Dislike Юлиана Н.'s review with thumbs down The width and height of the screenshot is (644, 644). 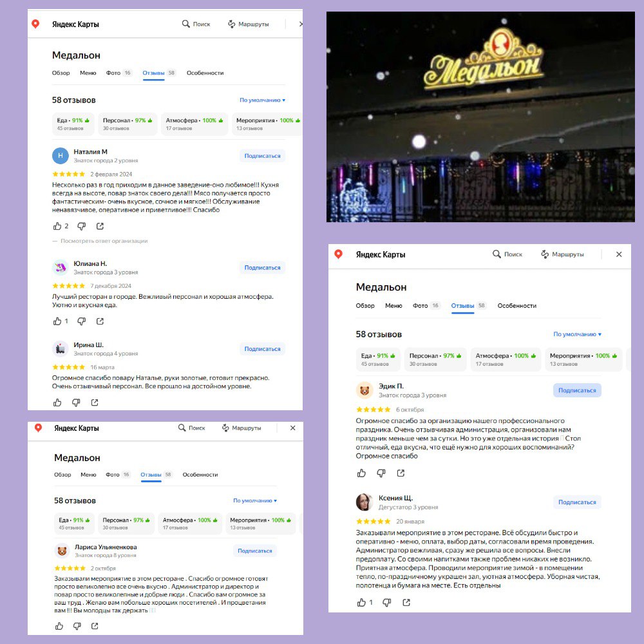pos(82,321)
